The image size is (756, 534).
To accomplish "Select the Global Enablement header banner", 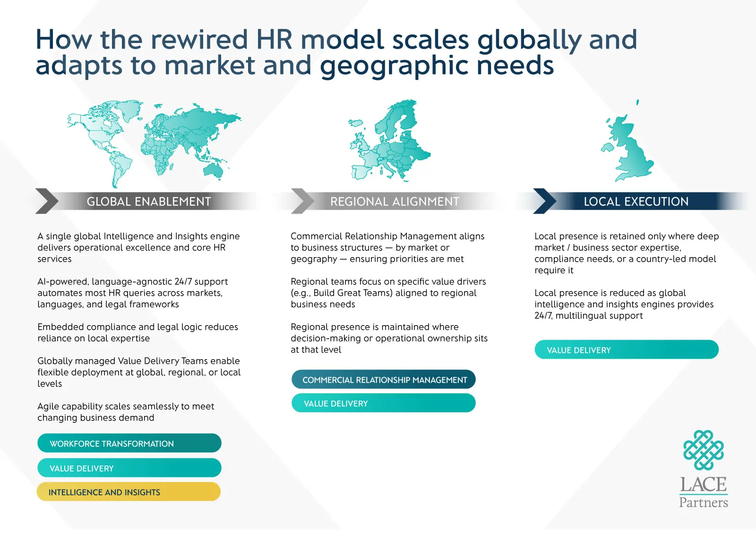I will (149, 201).
